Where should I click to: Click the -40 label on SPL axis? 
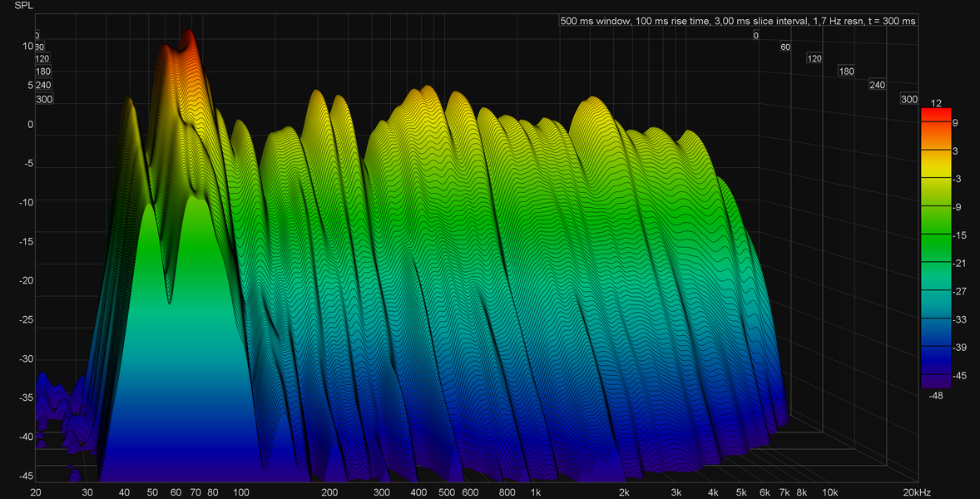(26, 437)
